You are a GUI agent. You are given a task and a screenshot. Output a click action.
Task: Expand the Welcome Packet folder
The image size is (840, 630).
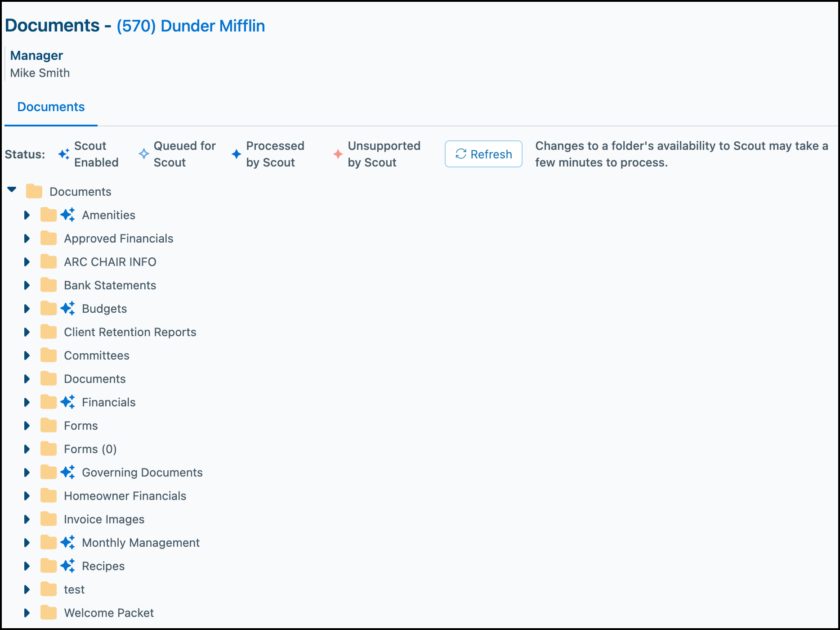pyautogui.click(x=27, y=613)
